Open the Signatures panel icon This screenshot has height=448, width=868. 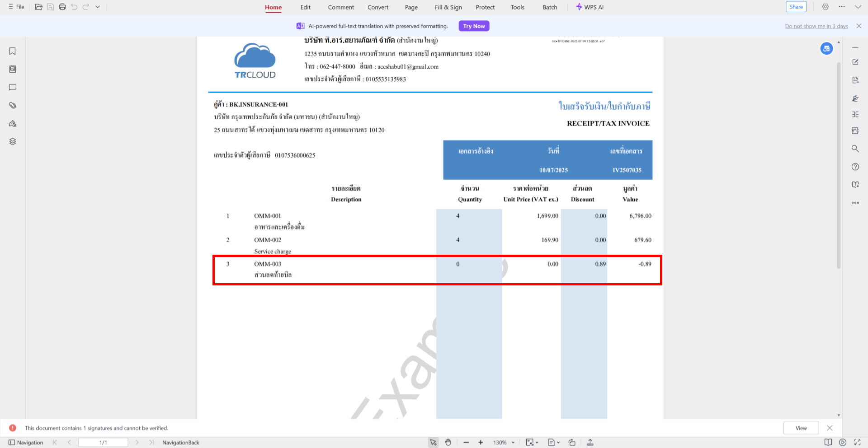click(13, 123)
